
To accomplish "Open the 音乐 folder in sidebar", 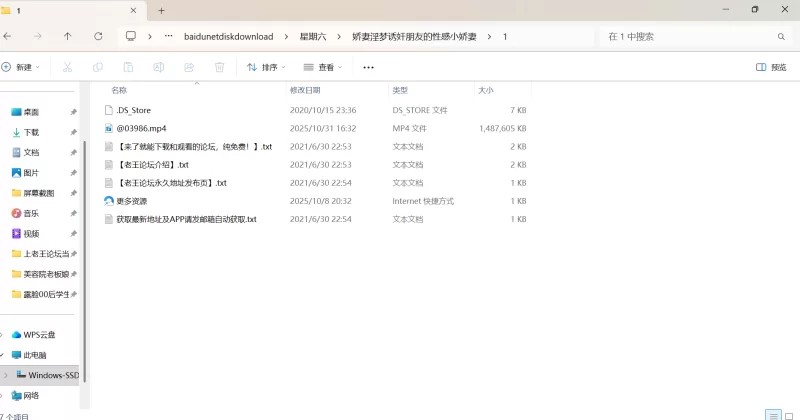I will [31, 213].
